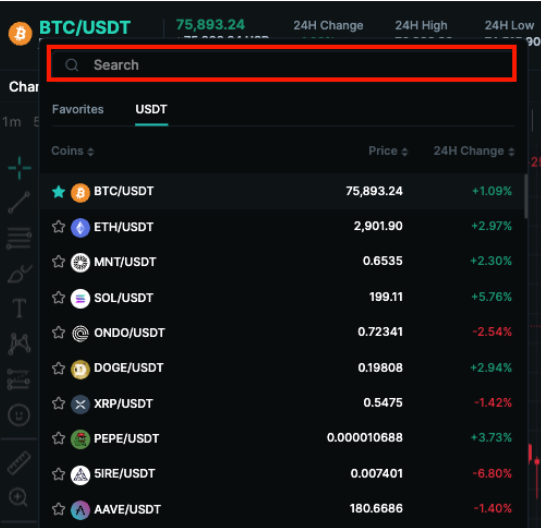Click the header price 75,893.24
This screenshot has height=528, width=541.
coord(210,25)
